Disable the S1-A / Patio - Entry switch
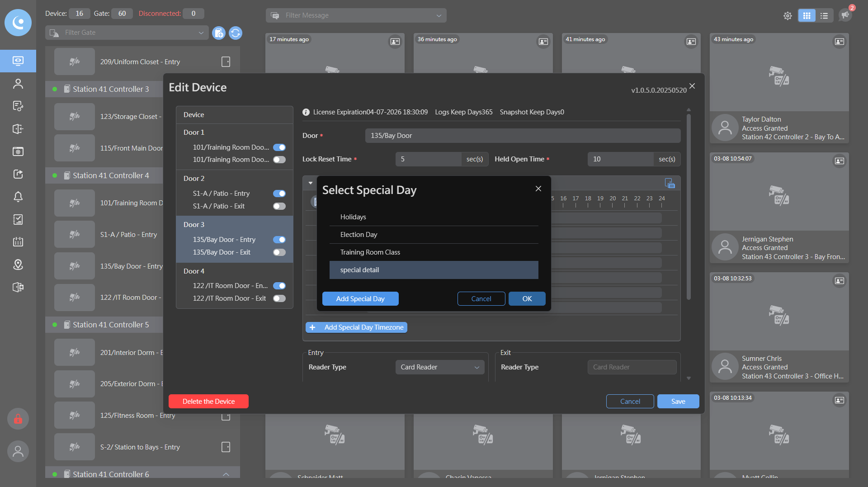The image size is (868, 487). pyautogui.click(x=279, y=194)
